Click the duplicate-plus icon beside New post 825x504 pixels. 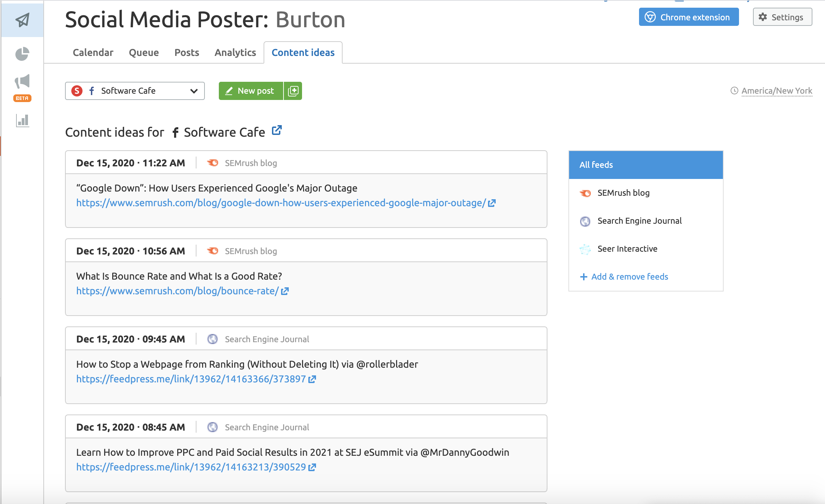(293, 91)
